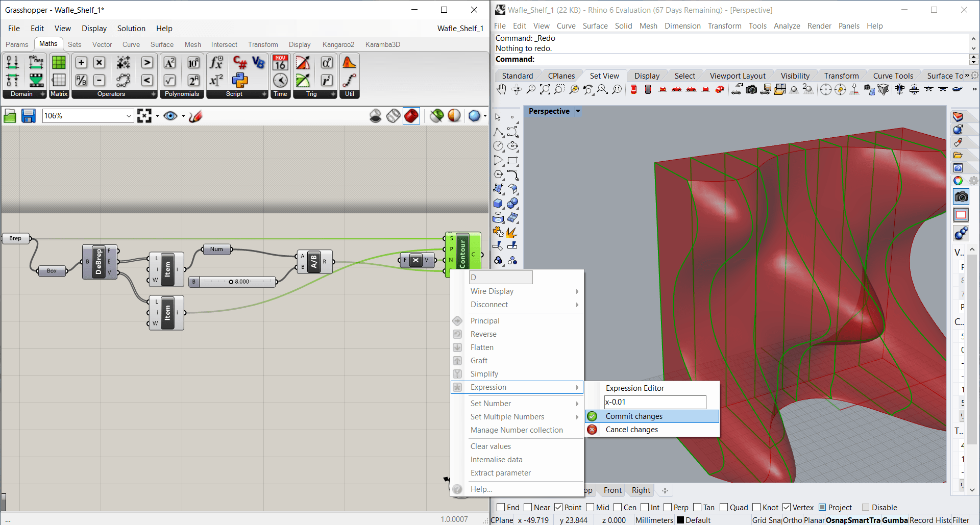Click the Addition operator icon
Screen dimensions: 980x525
81,62
